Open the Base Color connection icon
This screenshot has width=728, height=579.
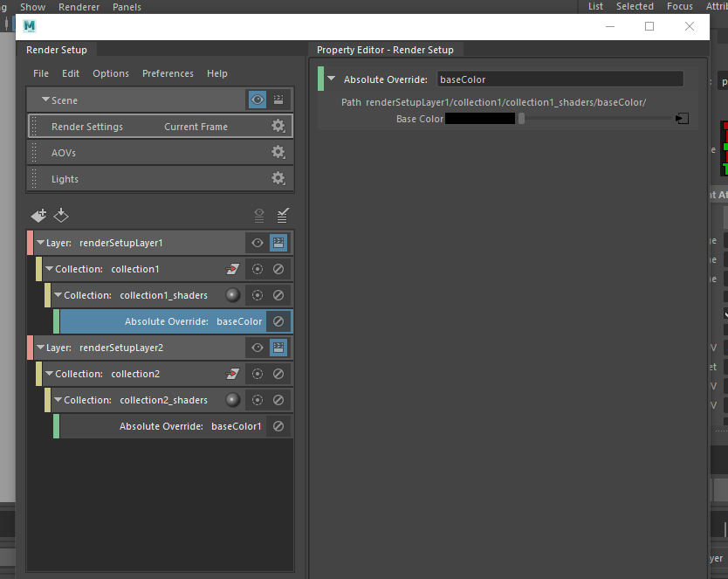click(x=682, y=117)
